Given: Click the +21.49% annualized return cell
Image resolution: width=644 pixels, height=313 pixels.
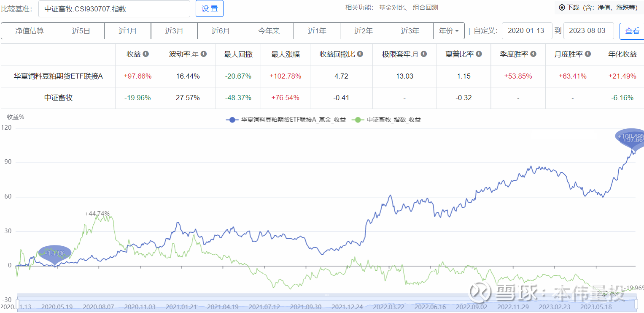Looking at the screenshot, I should click(622, 76).
